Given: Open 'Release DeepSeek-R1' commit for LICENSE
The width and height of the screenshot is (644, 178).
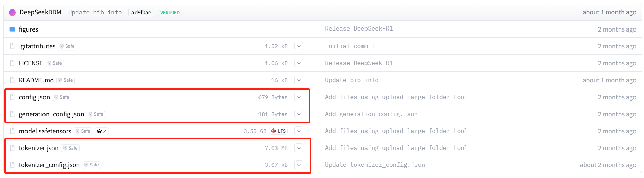Looking at the screenshot, I should click(359, 63).
